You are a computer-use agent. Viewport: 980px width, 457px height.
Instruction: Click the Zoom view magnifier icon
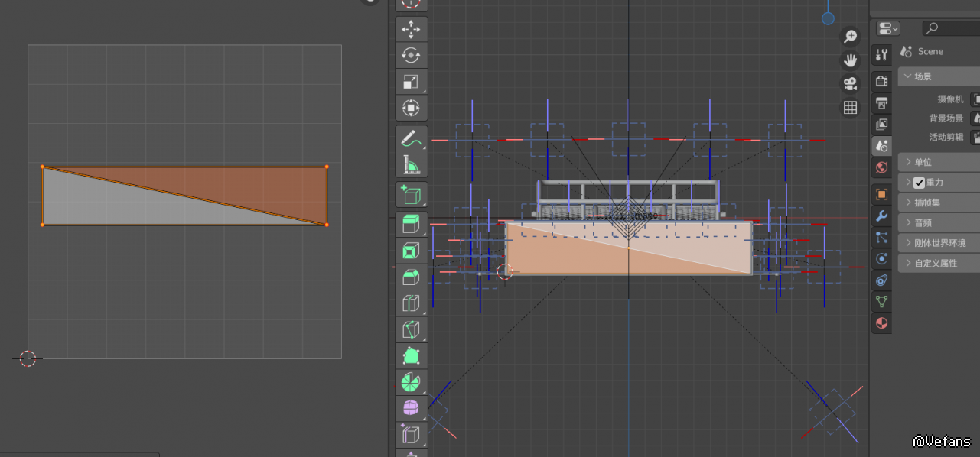click(x=850, y=36)
